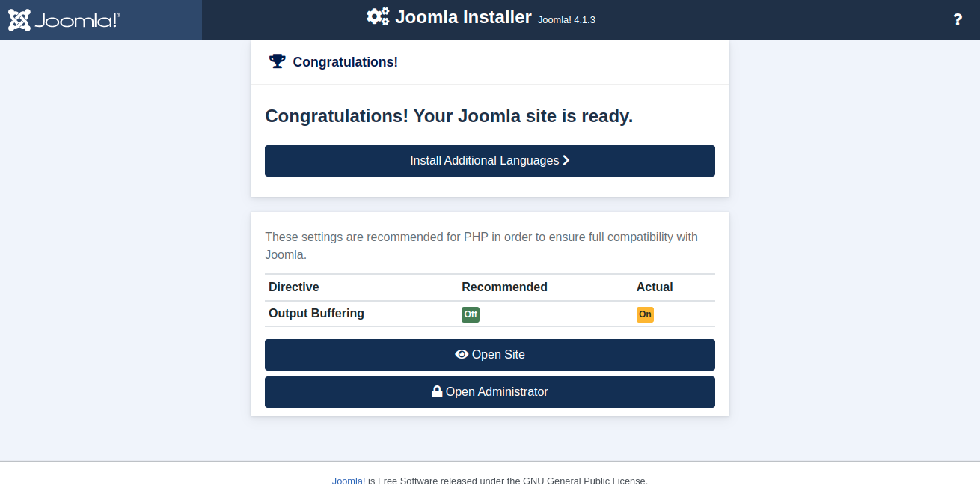This screenshot has width=980, height=500.
Task: Click the PHP recommended settings description text
Action: pos(482,246)
